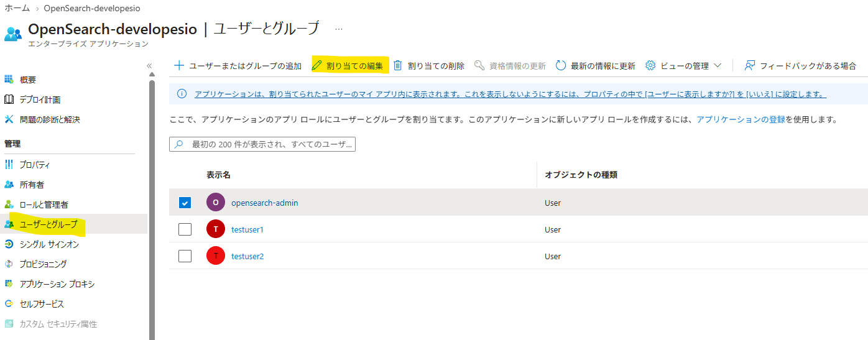Uncheck the opensearch-admin checkbox

pyautogui.click(x=185, y=203)
